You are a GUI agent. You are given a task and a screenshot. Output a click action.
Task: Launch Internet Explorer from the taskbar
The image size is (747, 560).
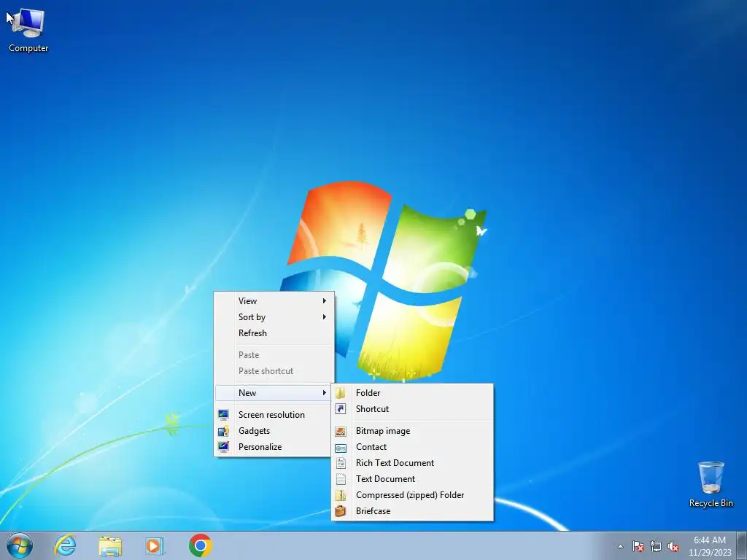click(65, 545)
